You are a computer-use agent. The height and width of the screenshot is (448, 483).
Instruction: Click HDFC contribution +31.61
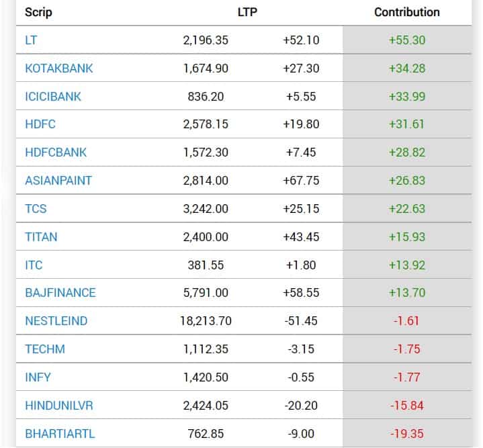pos(407,124)
